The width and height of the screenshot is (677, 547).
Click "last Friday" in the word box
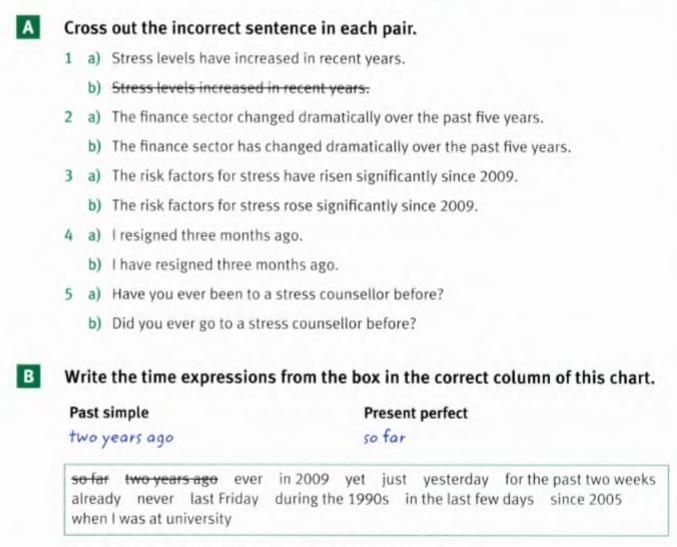225,499
